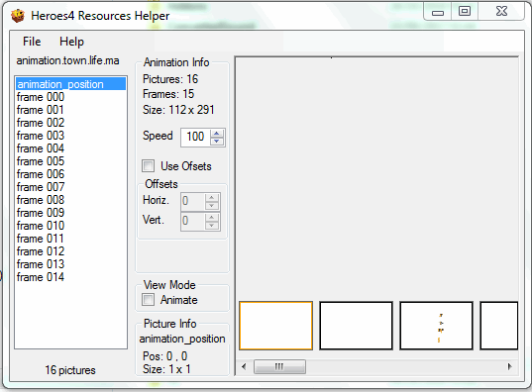Select frame 007 in the list
Image resolution: width=532 pixels, height=392 pixels.
pyautogui.click(x=70, y=187)
